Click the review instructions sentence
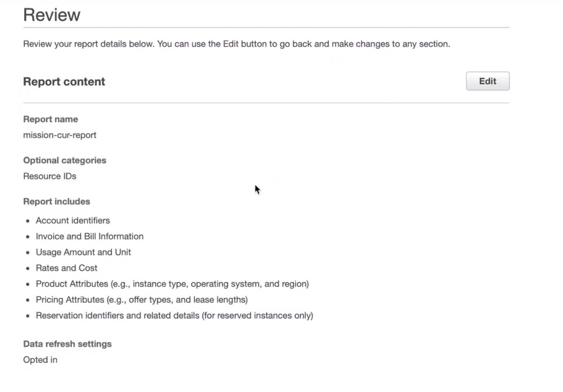Viewport: 563px width, 392px height. pyautogui.click(x=236, y=44)
